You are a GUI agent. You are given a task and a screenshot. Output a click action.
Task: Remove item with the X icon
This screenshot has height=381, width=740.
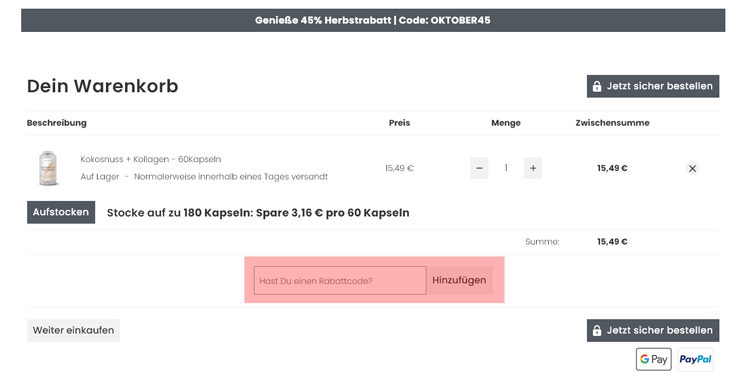click(692, 169)
